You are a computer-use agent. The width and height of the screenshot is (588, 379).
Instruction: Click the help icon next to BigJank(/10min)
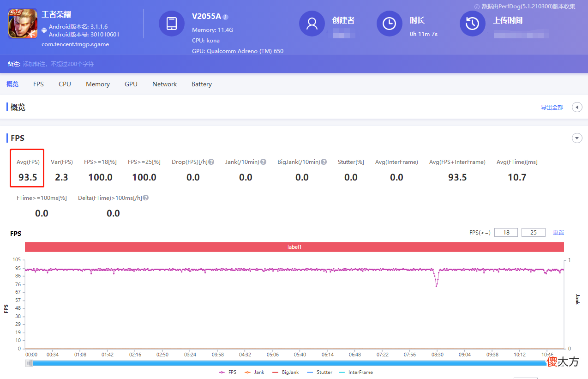324,162
